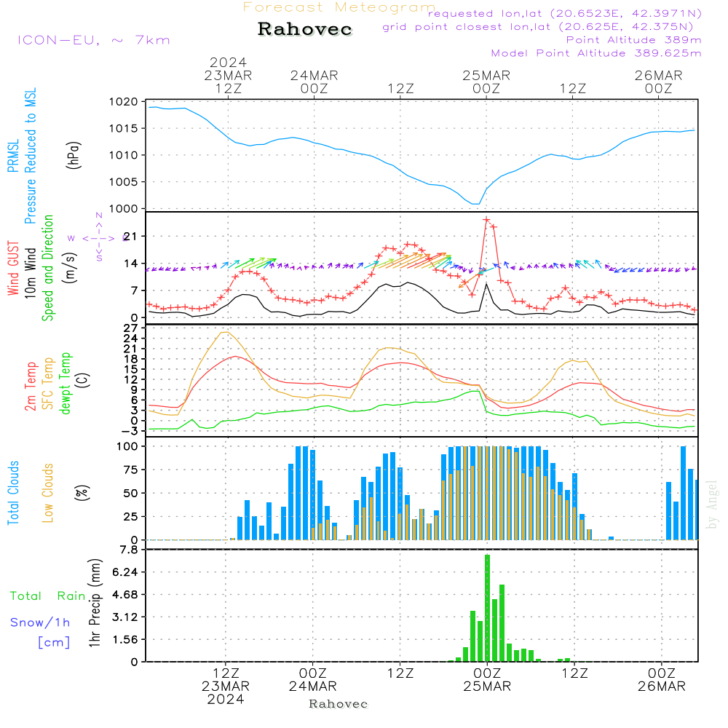Click the red '2m Temp' label
The image size is (728, 728).
point(30,387)
